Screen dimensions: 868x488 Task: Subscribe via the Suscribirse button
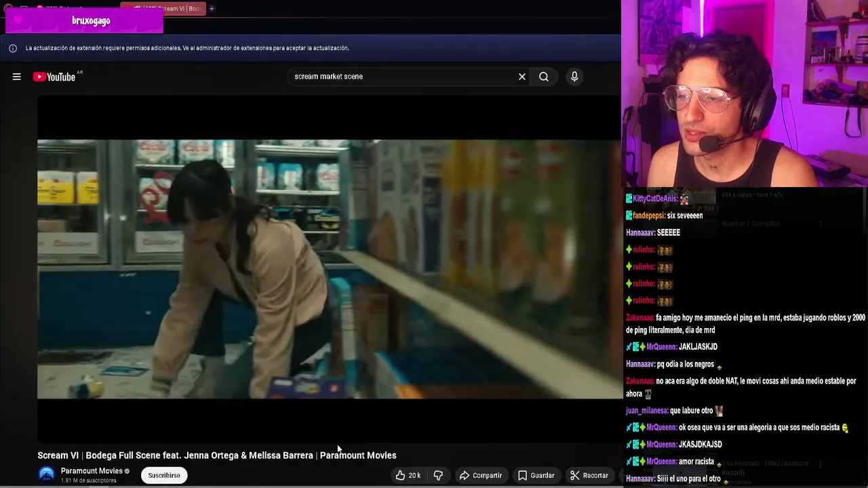164,475
